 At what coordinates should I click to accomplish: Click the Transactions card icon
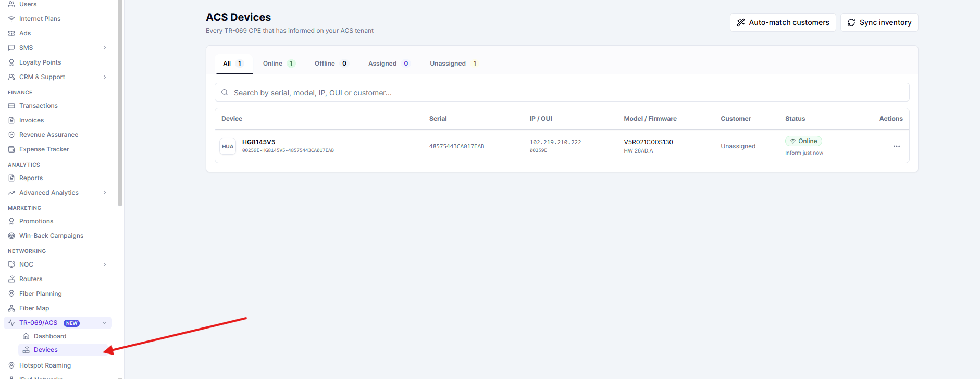[11, 106]
